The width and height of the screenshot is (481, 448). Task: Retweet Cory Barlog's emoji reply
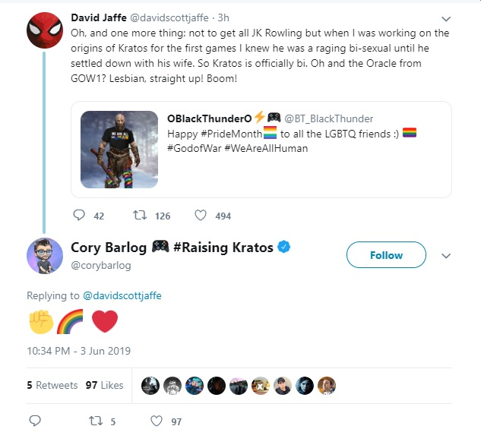pos(96,421)
